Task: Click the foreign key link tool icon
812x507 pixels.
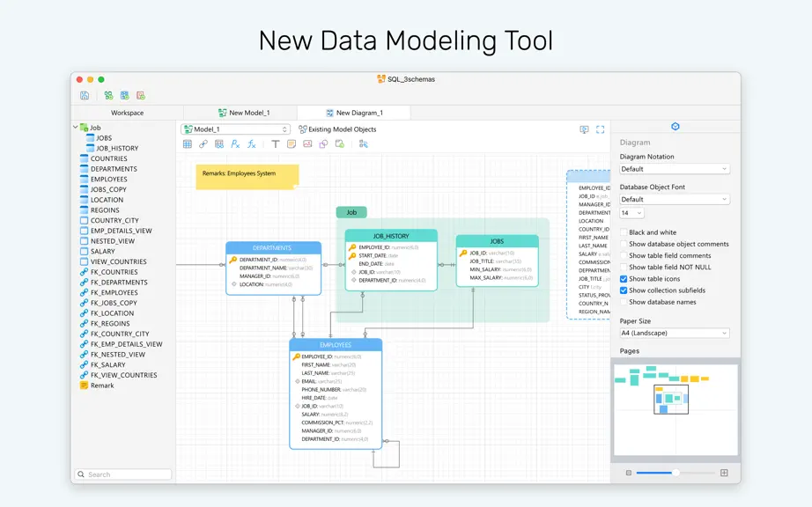Action: (x=203, y=143)
